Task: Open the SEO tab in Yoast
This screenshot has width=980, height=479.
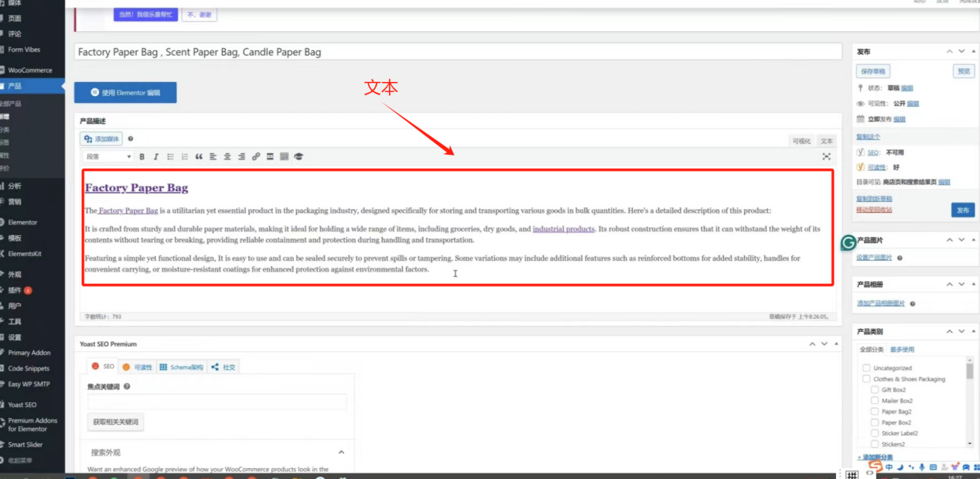Action: pos(104,367)
